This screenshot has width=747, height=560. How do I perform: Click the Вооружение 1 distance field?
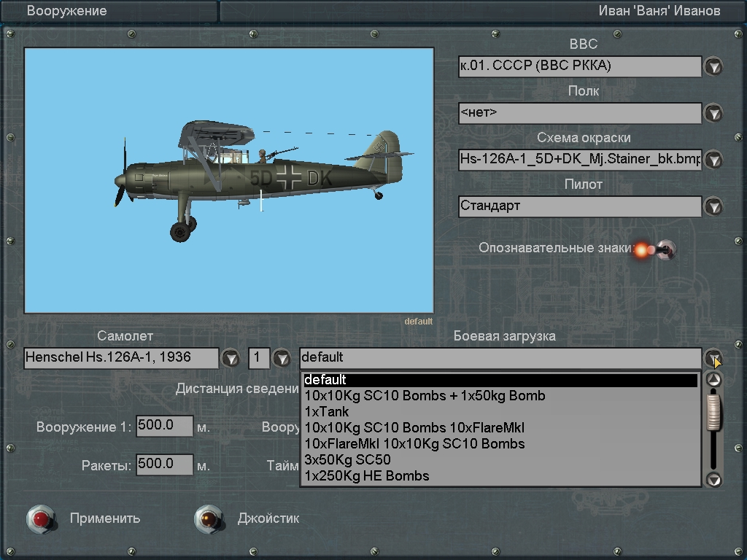click(x=164, y=426)
